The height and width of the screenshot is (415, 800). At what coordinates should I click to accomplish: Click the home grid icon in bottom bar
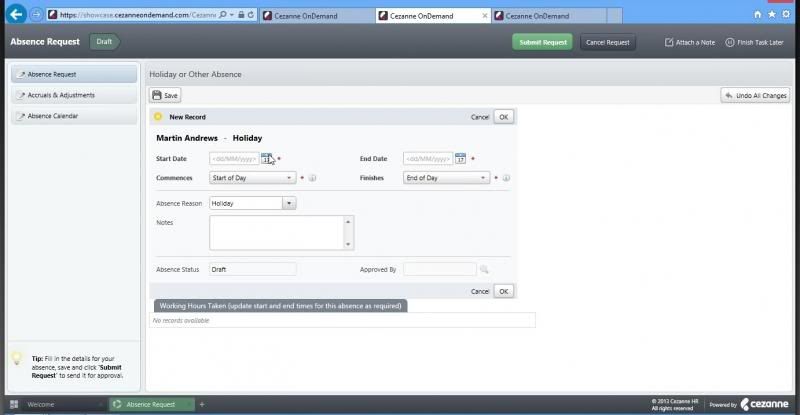14,404
